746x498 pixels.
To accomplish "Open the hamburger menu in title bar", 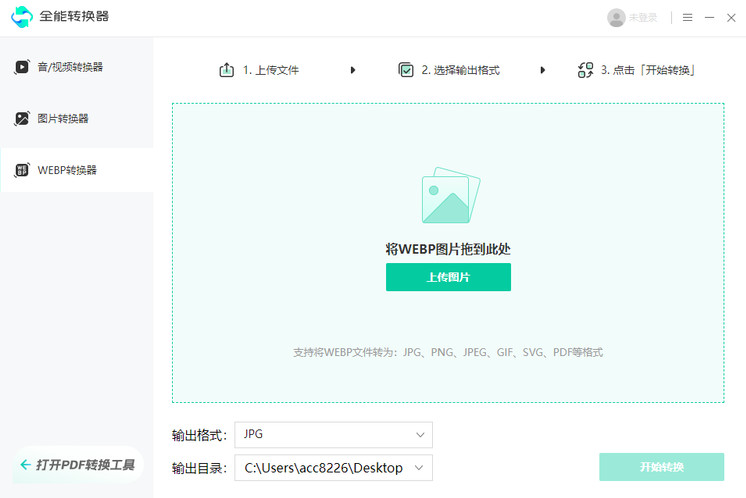I will click(x=688, y=17).
